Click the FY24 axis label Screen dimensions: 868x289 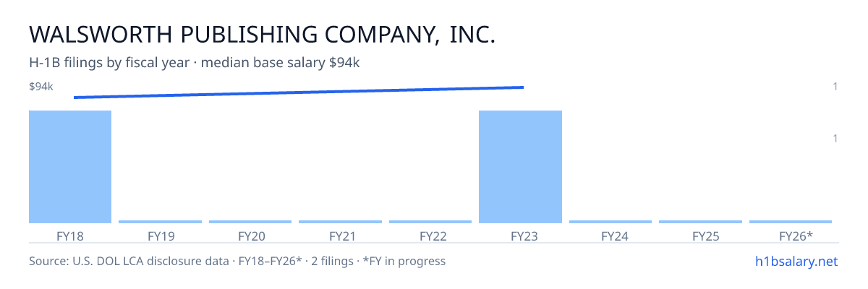tap(610, 236)
